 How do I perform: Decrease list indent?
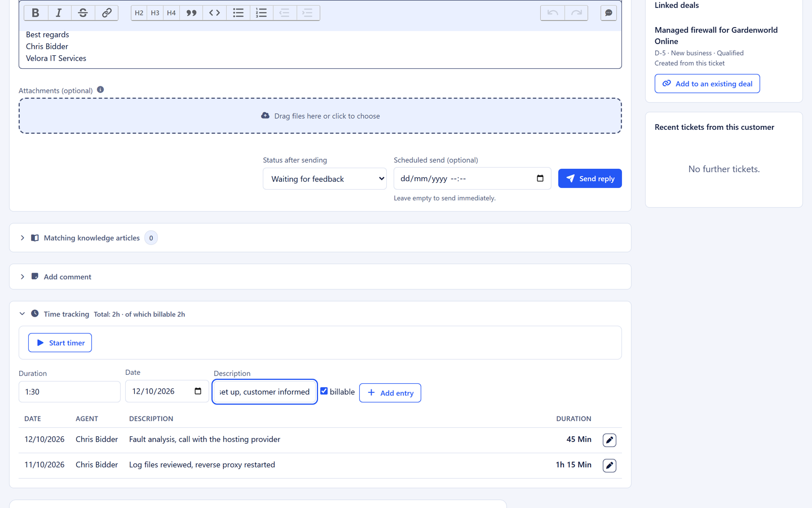(x=285, y=13)
